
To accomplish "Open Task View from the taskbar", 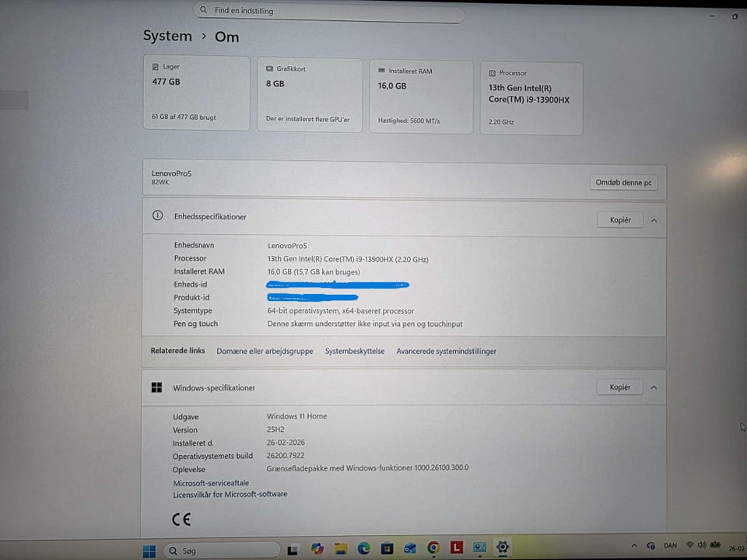I will pos(293,550).
